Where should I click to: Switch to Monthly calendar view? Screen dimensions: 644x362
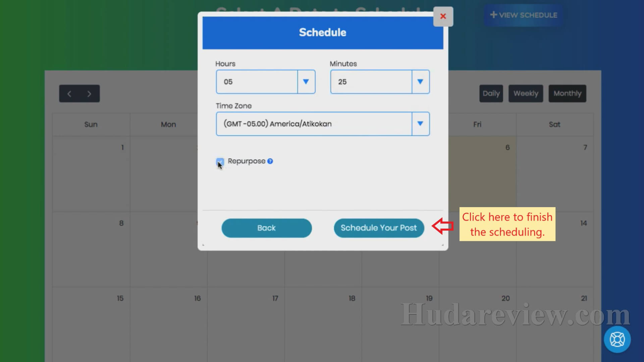(x=568, y=93)
